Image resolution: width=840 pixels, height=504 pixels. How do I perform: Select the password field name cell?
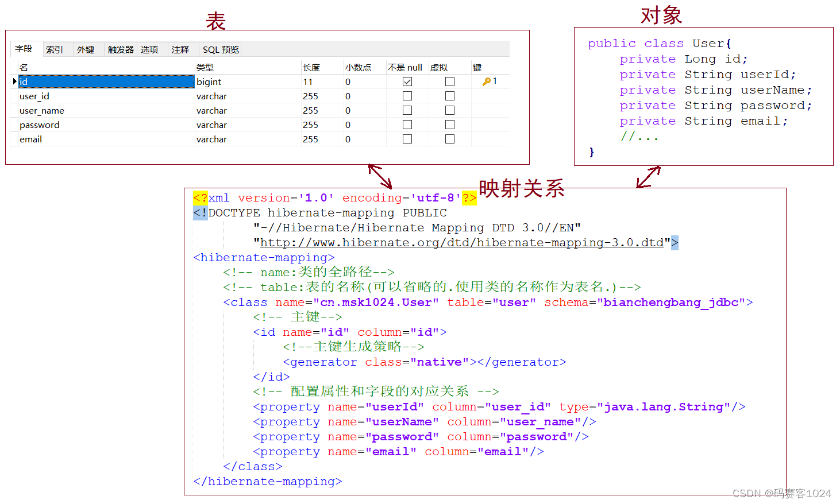[106, 125]
